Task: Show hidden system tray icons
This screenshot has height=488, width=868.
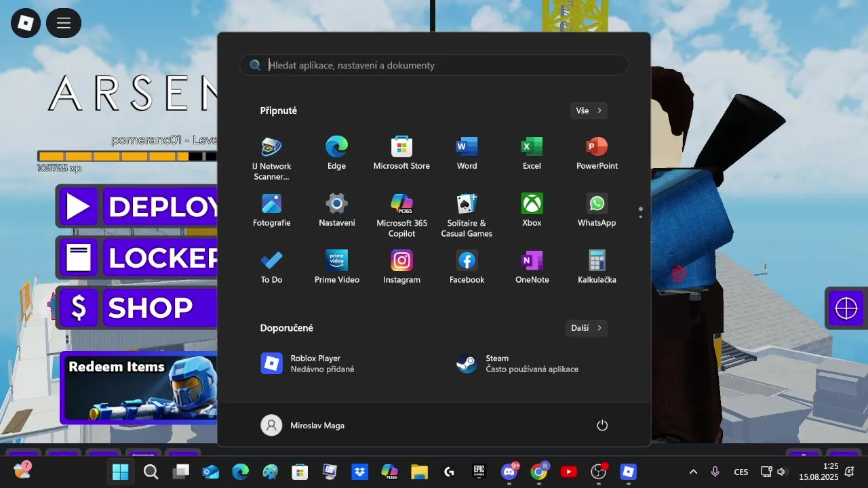Action: 693,472
